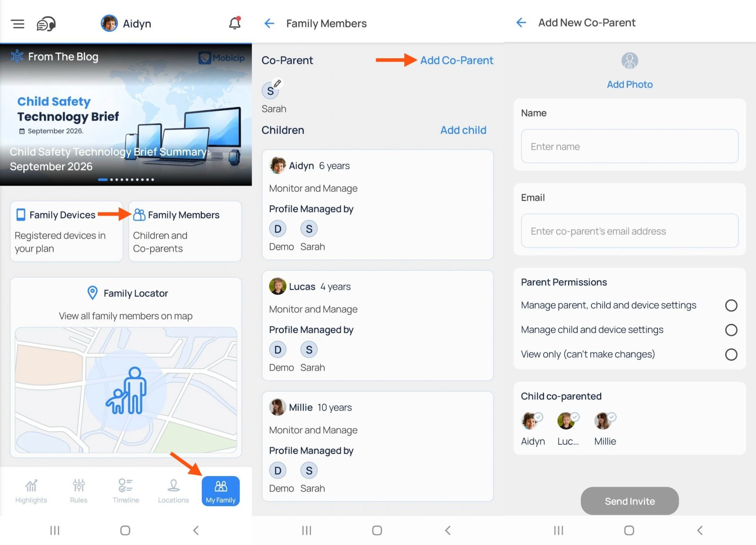
Task: Switch to the Rules tab
Action: tap(79, 491)
